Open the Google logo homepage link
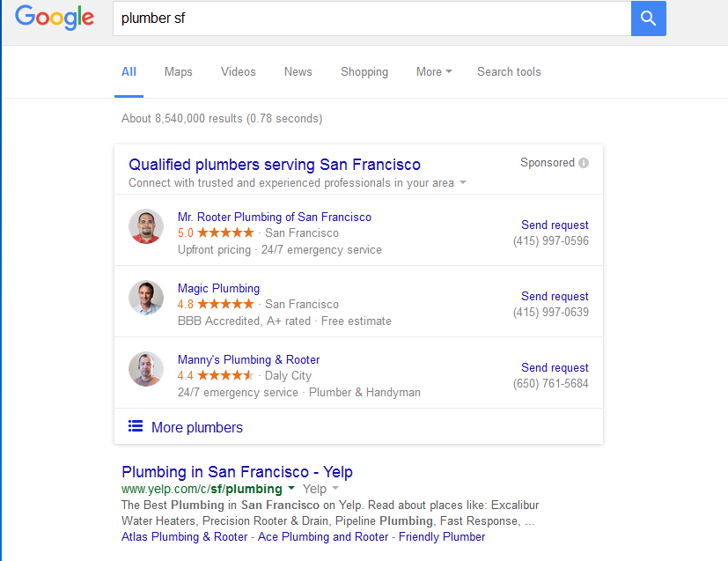The height and width of the screenshot is (561, 728). coord(55,18)
